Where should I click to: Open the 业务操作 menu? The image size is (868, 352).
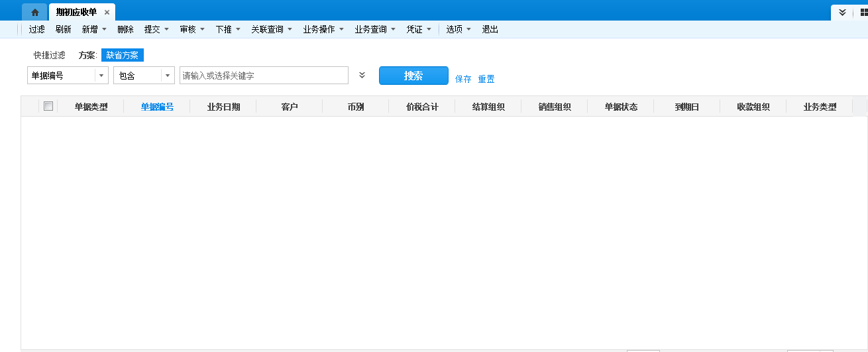tap(323, 29)
